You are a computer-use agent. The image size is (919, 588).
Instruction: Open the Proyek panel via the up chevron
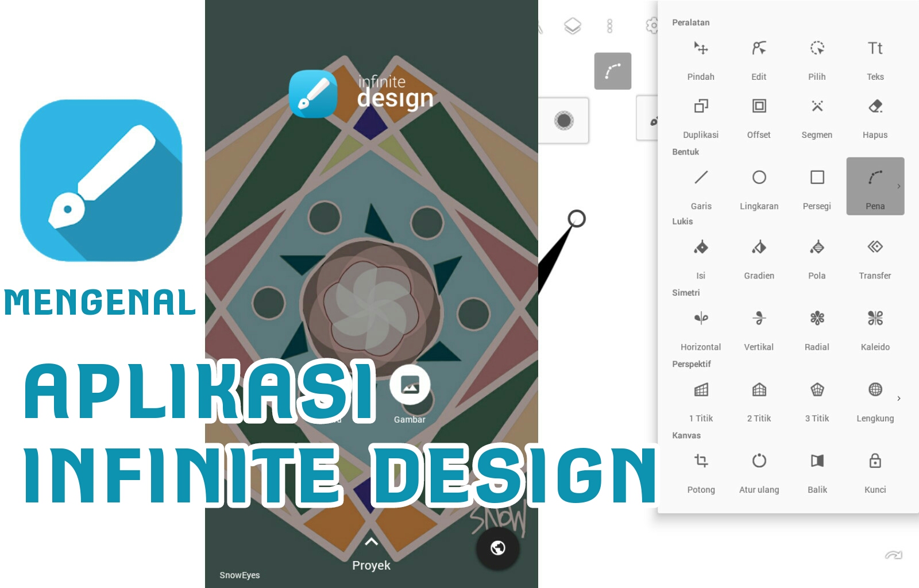coord(372,540)
